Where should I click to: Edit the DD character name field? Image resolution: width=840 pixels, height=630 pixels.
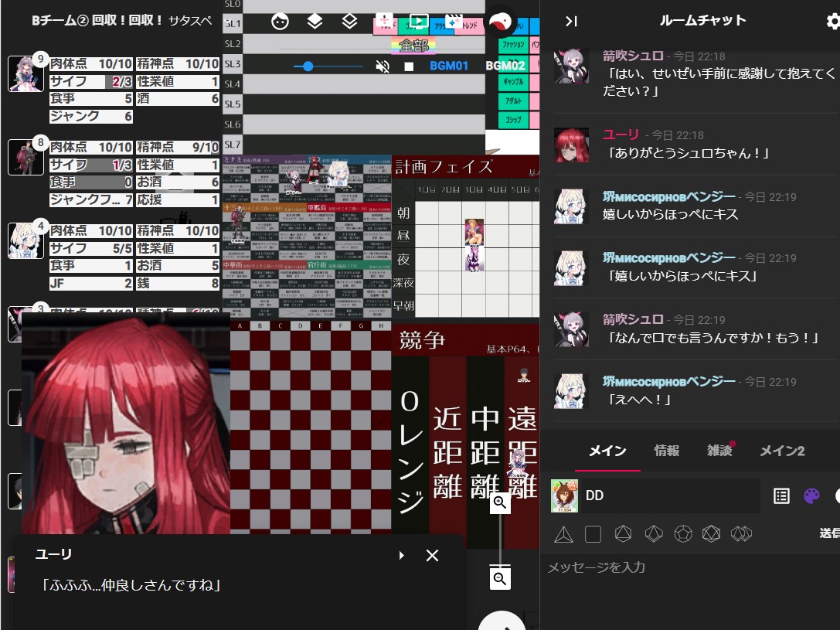click(x=670, y=495)
